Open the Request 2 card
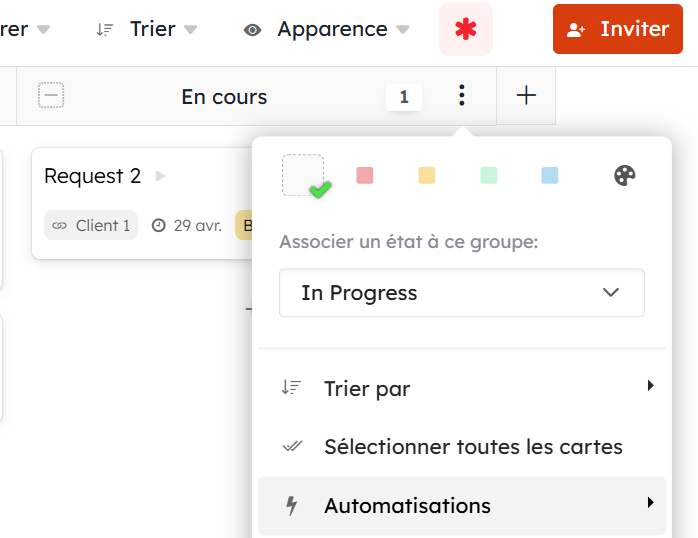 coord(93,176)
